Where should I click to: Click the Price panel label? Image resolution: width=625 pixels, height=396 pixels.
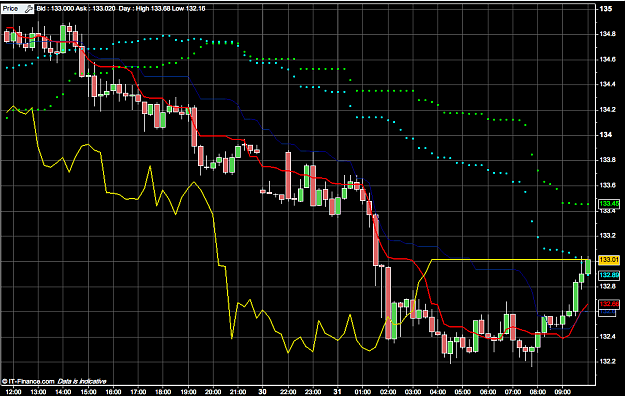tap(10, 9)
